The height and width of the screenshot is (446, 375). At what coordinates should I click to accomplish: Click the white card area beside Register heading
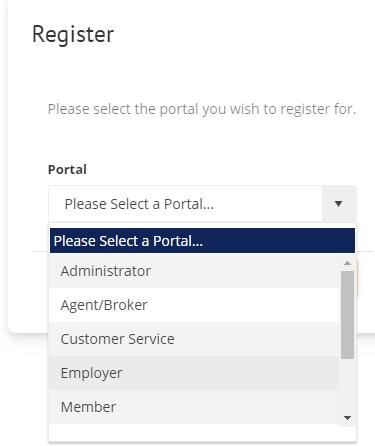(x=240, y=35)
